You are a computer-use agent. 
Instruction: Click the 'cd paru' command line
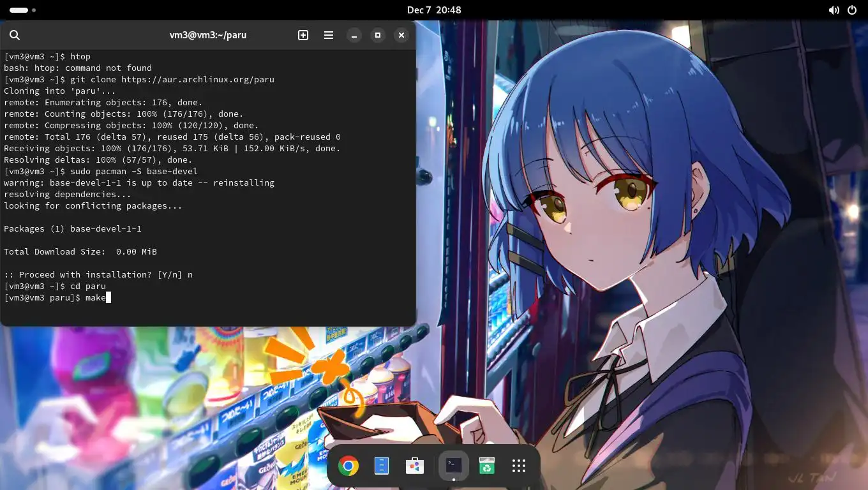click(55, 286)
